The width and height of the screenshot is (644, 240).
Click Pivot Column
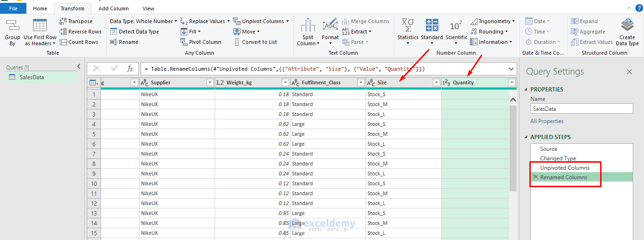[201, 42]
